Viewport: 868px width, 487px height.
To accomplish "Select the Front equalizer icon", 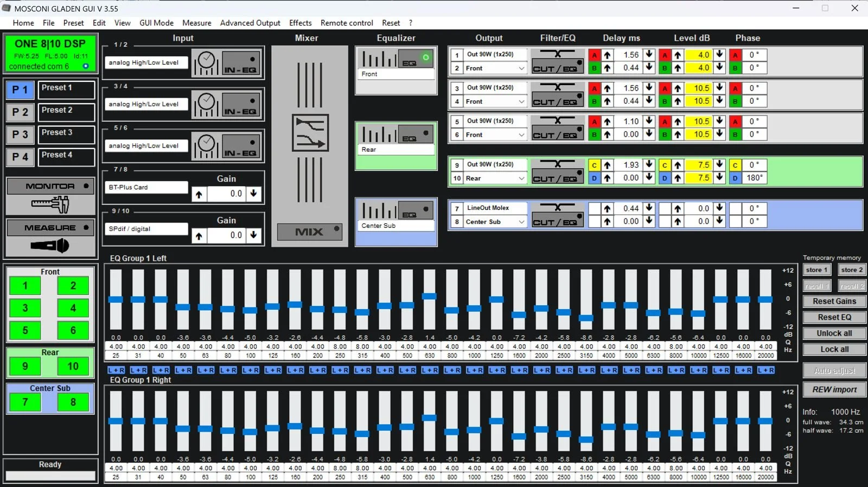I will (x=396, y=59).
